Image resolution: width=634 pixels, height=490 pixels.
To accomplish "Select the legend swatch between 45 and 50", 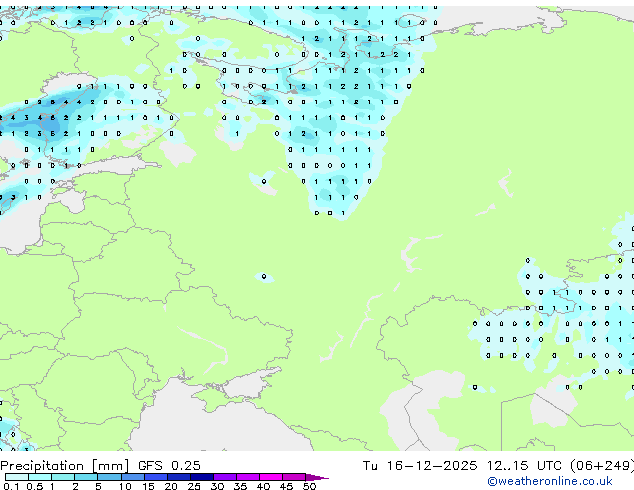I will point(294,477).
